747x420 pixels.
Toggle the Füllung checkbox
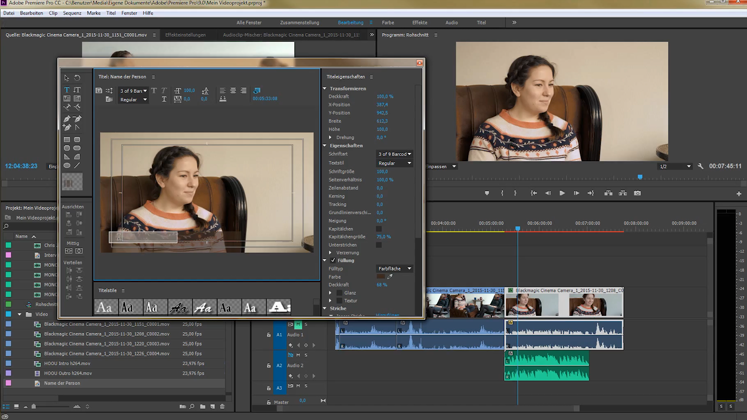coord(334,260)
